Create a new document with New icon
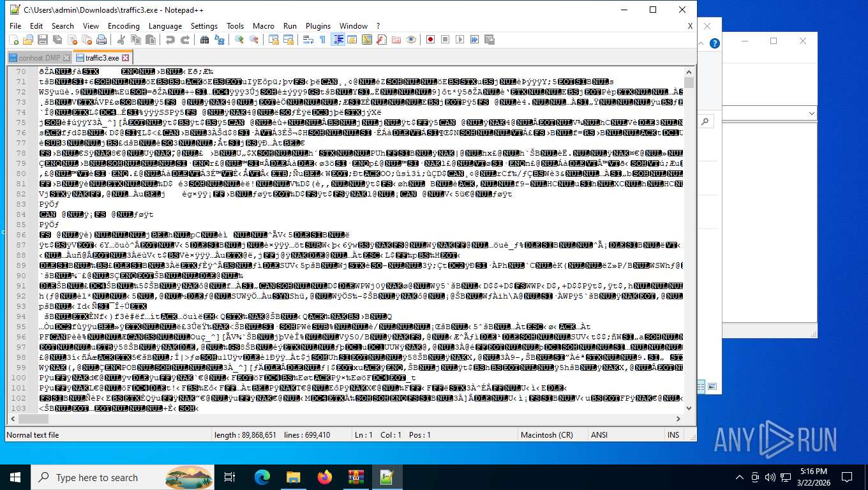The height and width of the screenshot is (490, 868). point(13,40)
